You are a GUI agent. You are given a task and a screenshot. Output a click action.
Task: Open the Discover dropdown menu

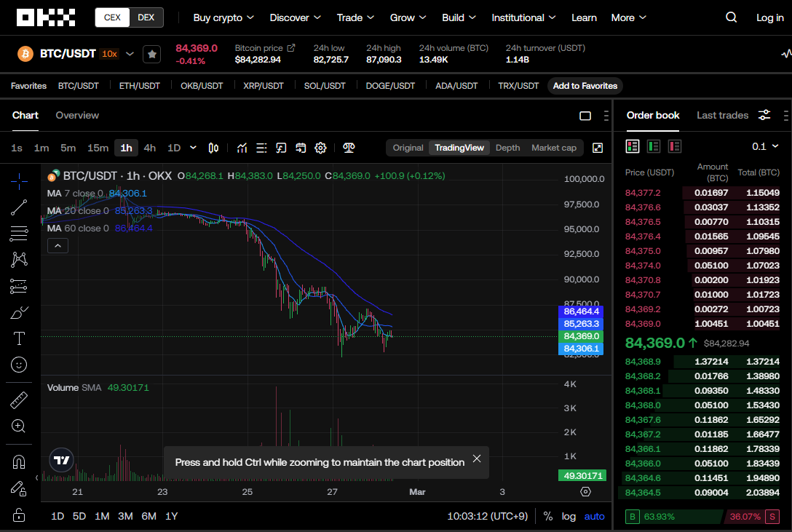coord(295,17)
